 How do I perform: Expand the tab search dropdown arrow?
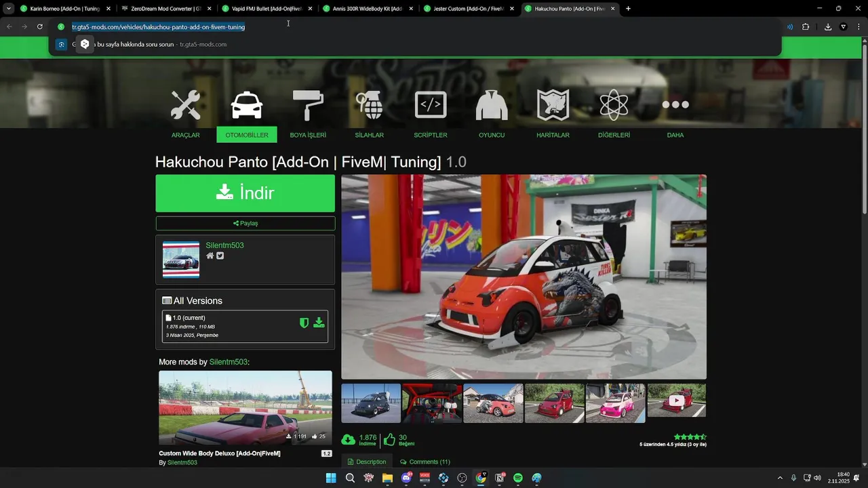pos(9,9)
